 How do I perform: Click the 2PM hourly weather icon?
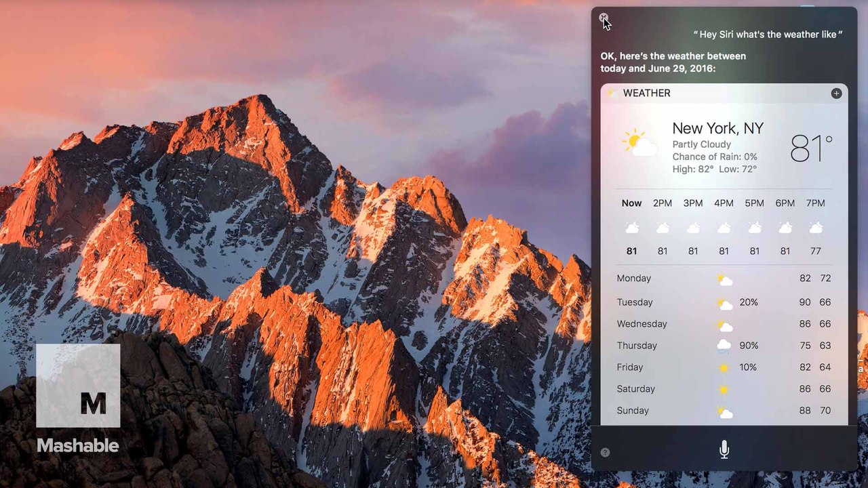pyautogui.click(x=663, y=228)
